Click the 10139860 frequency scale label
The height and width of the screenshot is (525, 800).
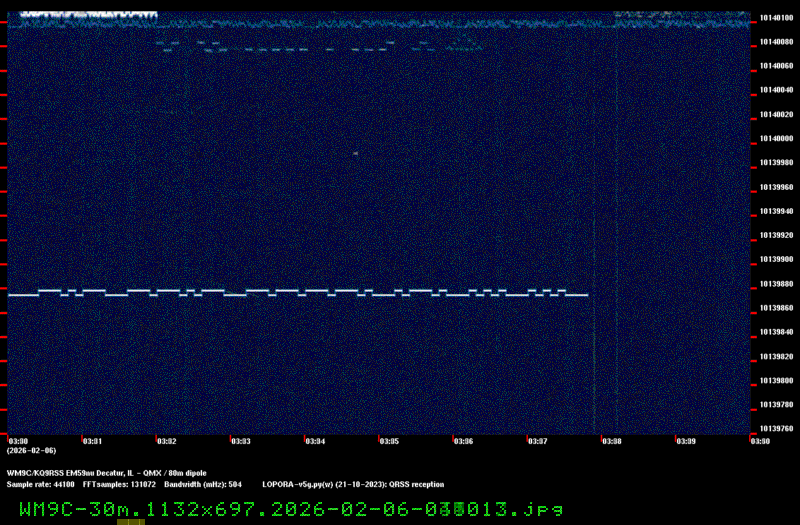point(776,308)
